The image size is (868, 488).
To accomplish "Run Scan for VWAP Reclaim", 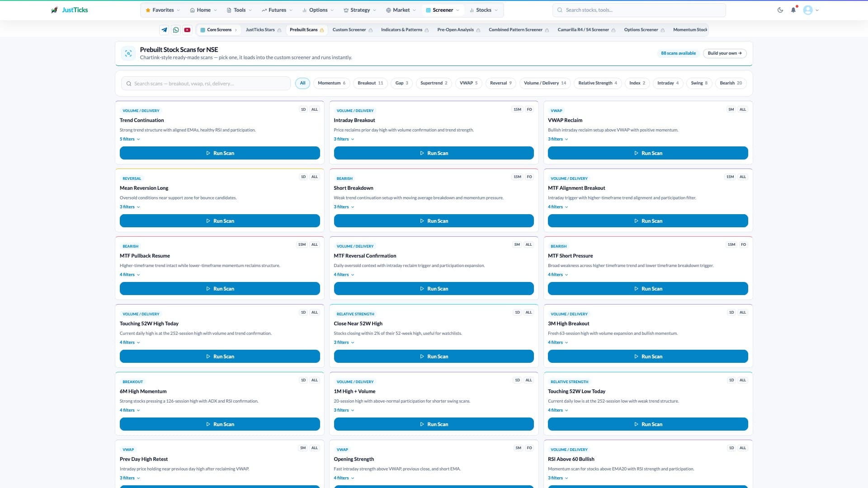I will [648, 153].
